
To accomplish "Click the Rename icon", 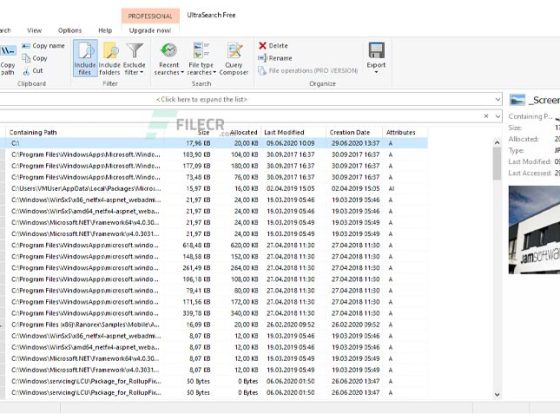I will 262,58.
